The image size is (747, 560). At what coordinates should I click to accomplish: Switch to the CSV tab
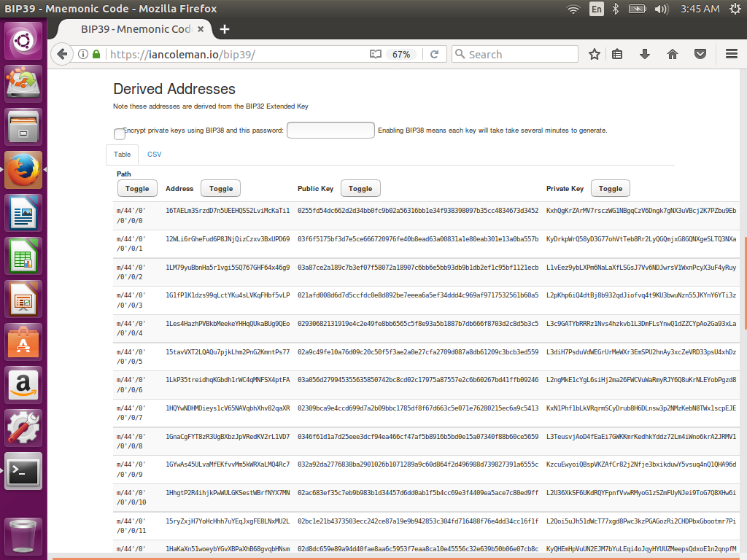coord(154,155)
